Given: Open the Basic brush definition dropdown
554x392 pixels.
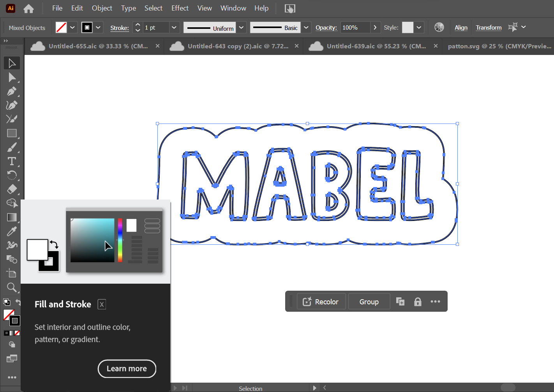Looking at the screenshot, I should click(306, 28).
